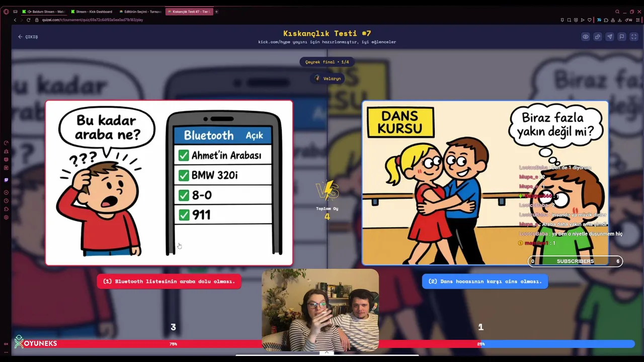The image size is (644, 362).
Task: Vote for option (2) Dans hocasının karşı cins olması
Action: click(x=485, y=282)
